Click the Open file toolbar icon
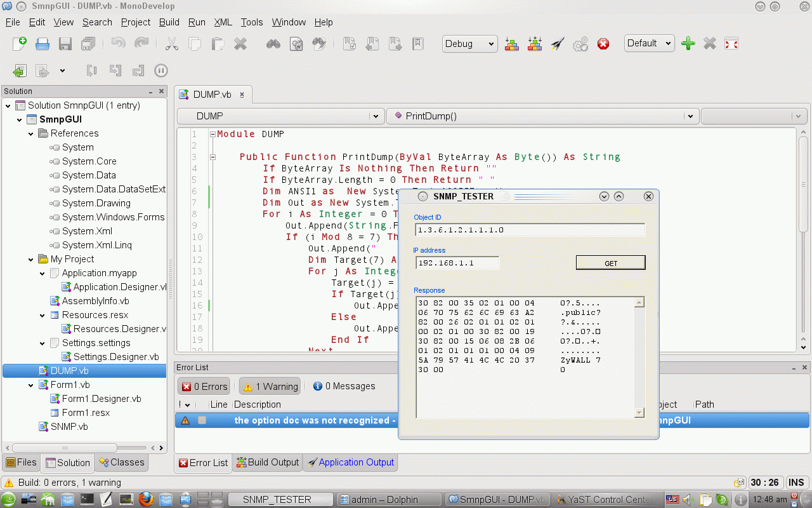 click(x=43, y=44)
